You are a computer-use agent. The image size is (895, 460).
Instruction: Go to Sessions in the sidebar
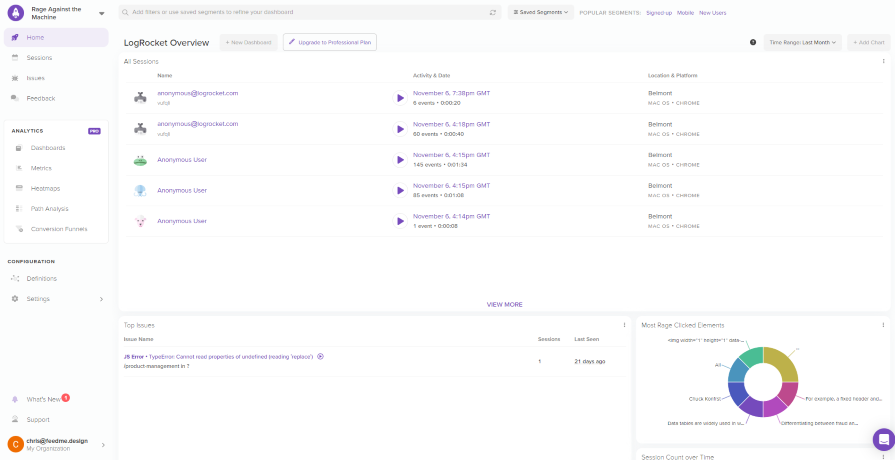point(39,58)
